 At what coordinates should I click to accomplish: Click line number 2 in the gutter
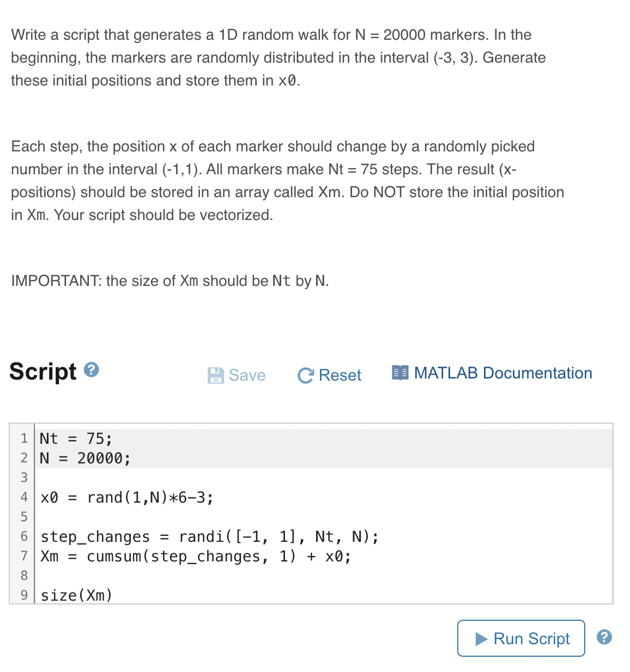(x=24, y=458)
